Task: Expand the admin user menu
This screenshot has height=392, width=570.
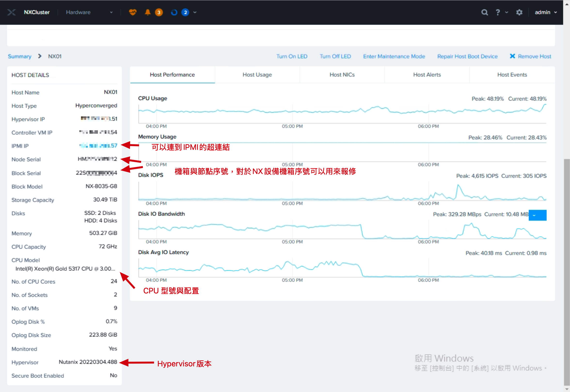Action: [x=546, y=12]
